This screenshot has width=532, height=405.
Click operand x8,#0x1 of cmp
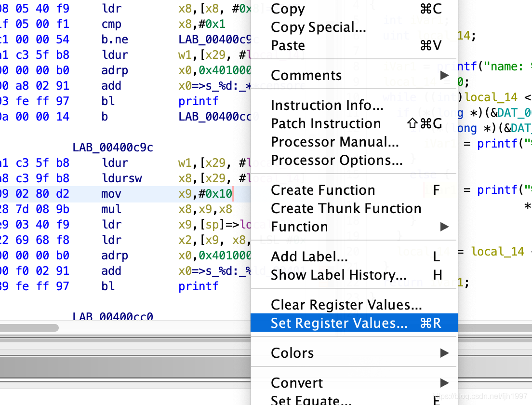pyautogui.click(x=202, y=24)
